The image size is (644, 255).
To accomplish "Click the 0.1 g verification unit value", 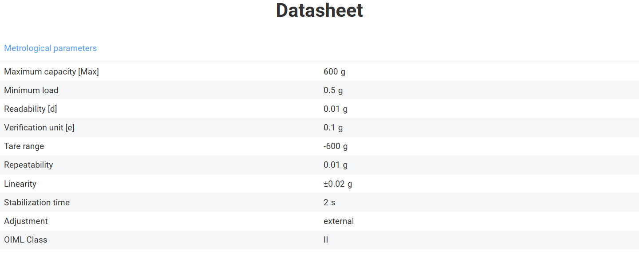I will pos(333,128).
